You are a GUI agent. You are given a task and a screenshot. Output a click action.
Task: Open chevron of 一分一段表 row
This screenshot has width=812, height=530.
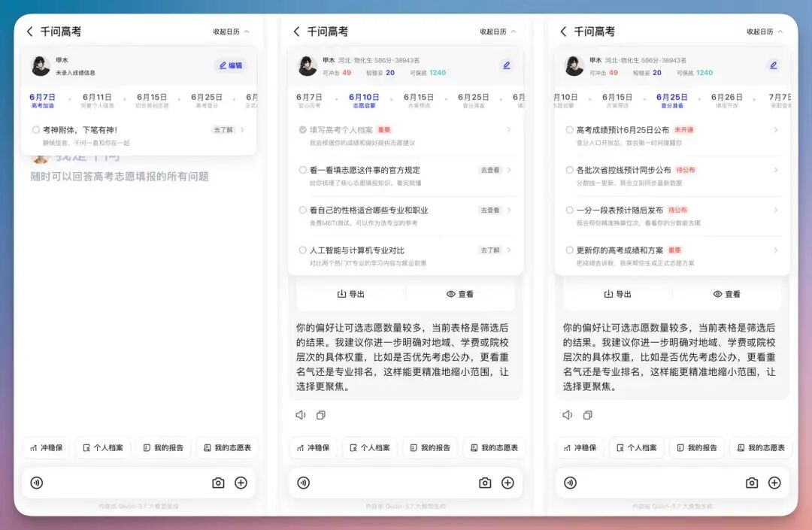[x=776, y=210]
